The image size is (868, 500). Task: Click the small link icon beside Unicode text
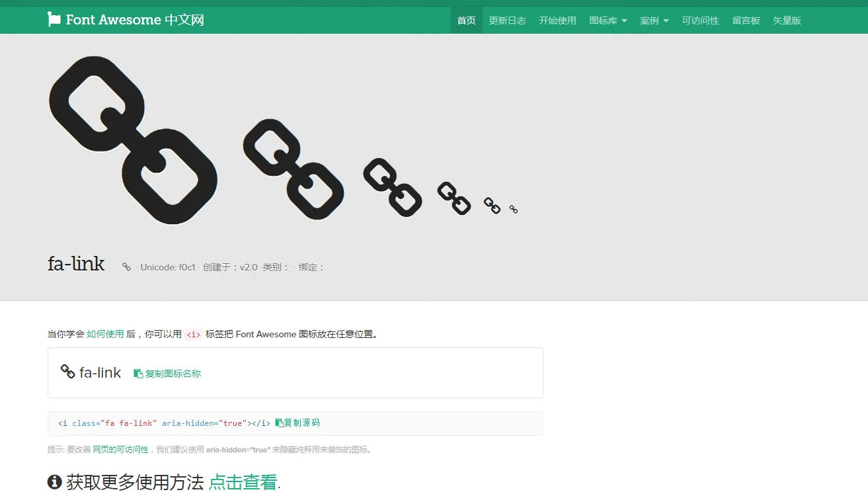click(x=126, y=267)
